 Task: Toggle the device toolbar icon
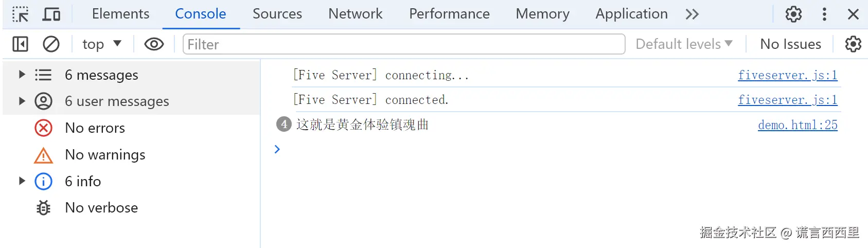51,14
